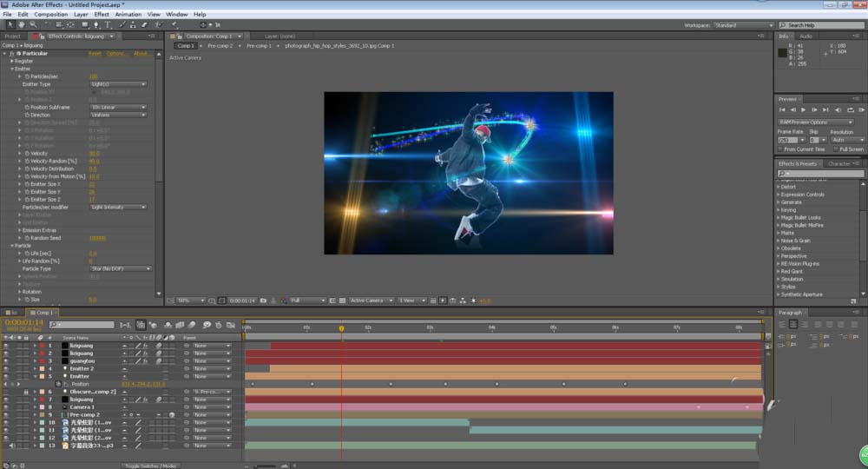Select the Horizontal Type tool
The image size is (868, 469).
coord(108,25)
